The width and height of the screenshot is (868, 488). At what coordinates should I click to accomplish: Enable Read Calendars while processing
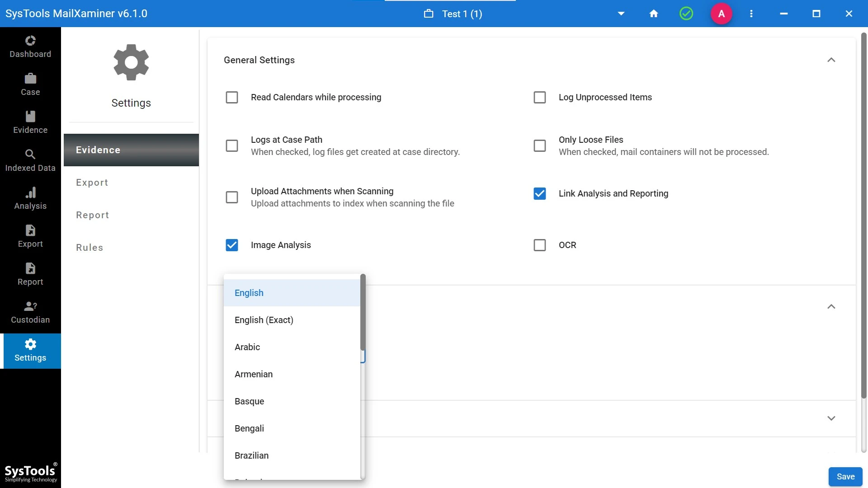coord(232,97)
